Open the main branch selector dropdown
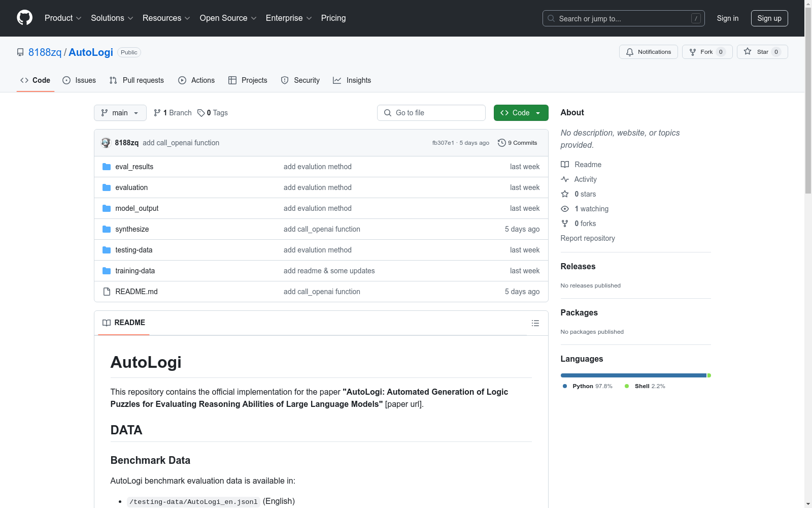 [x=120, y=113]
